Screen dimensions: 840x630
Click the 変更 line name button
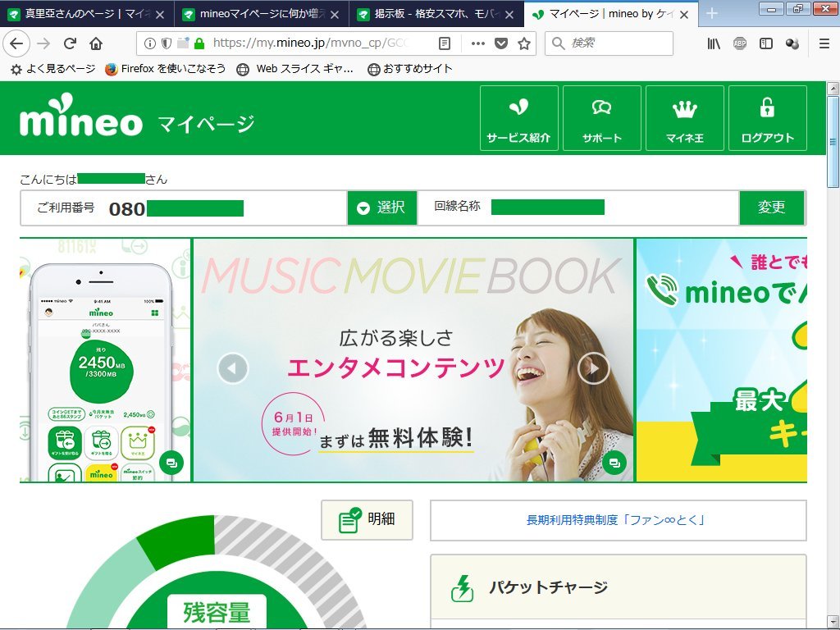(x=771, y=208)
